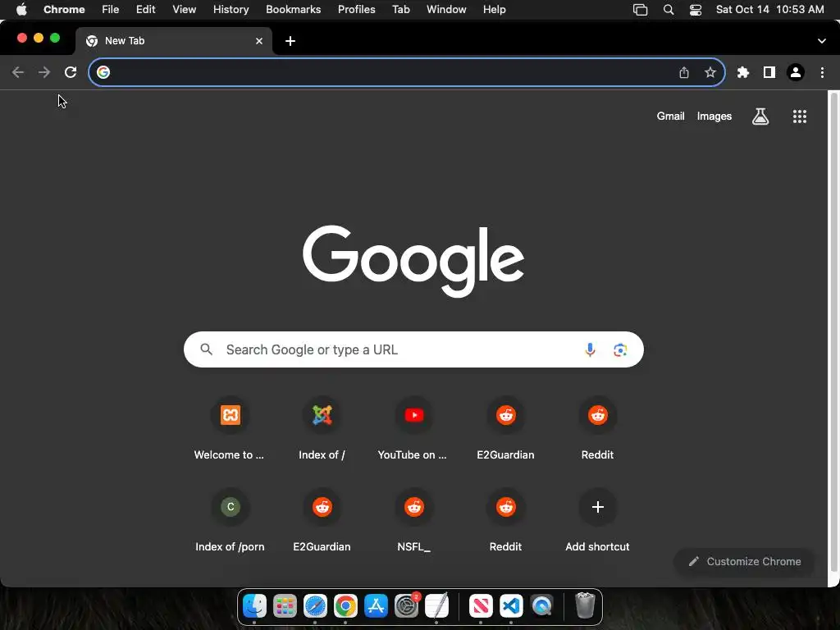This screenshot has height=630, width=840.
Task: Open the Edit menu
Action: click(x=146, y=10)
